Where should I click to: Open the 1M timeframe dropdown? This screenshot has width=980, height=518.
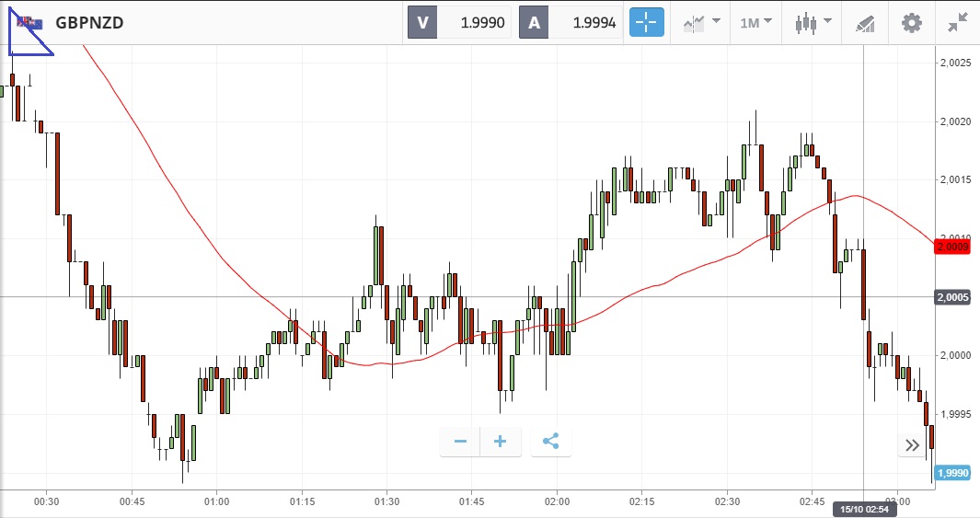pyautogui.click(x=755, y=22)
